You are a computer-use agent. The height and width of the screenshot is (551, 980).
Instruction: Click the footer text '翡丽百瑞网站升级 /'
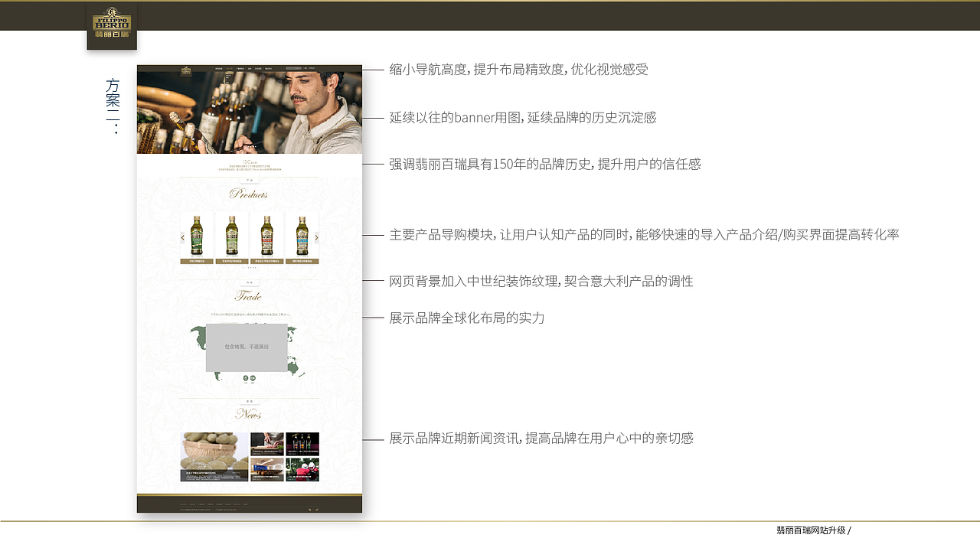(814, 530)
